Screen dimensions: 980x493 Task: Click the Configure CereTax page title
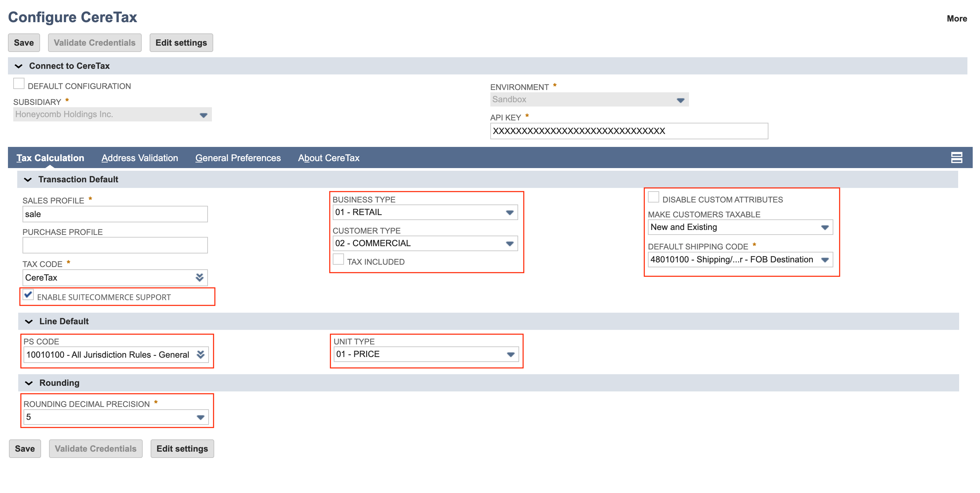coord(72,17)
